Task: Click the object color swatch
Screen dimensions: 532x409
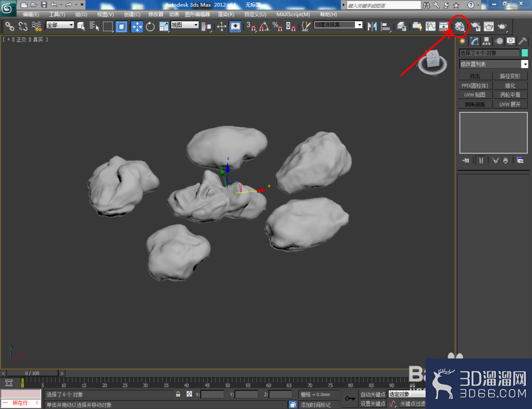Action: (525, 53)
